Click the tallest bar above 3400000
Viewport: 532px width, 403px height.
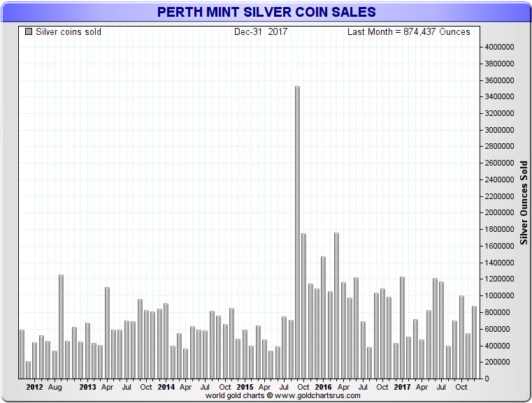coord(298,233)
